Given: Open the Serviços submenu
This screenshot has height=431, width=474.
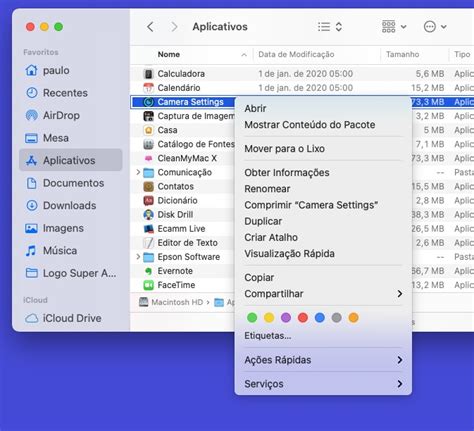Looking at the screenshot, I should click(323, 384).
